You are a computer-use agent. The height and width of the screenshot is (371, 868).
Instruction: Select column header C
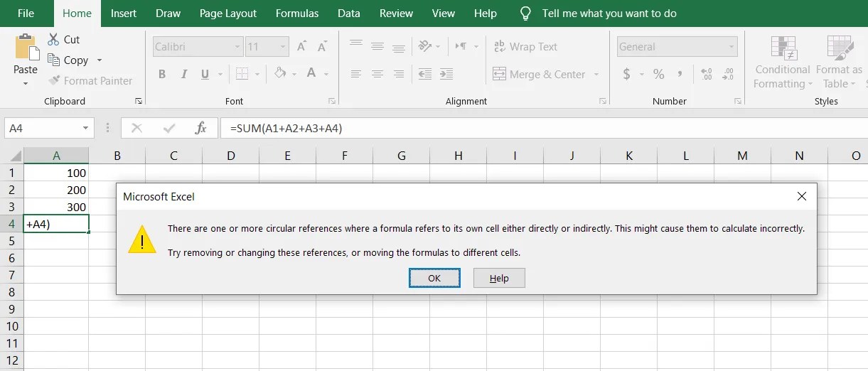173,156
